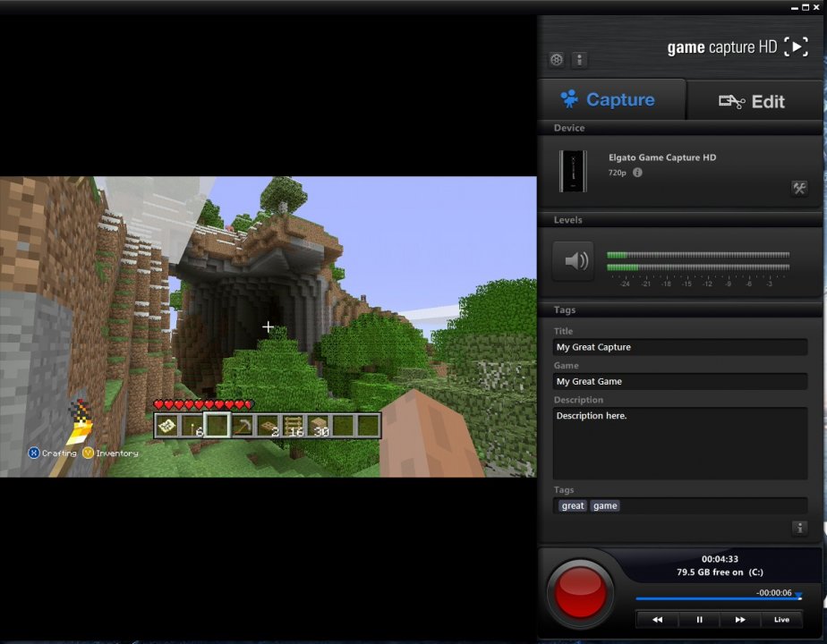Show info next to 720p resolution
This screenshot has height=644, width=827.
tap(637, 173)
